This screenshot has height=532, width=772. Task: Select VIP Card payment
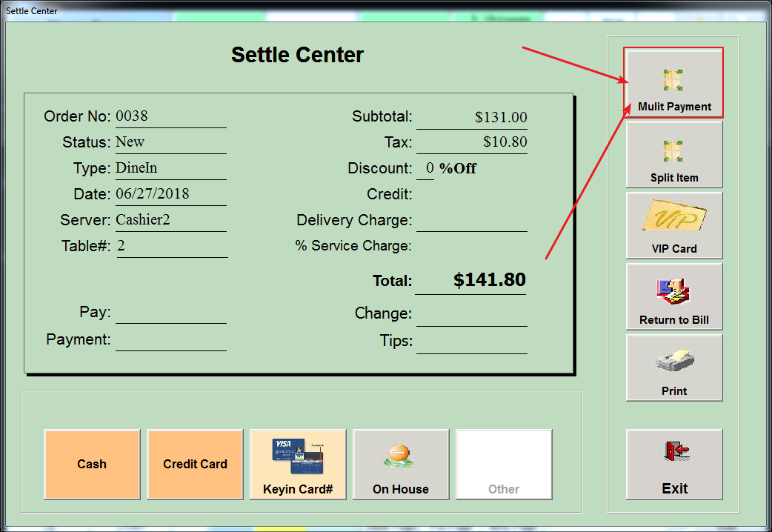point(674,225)
